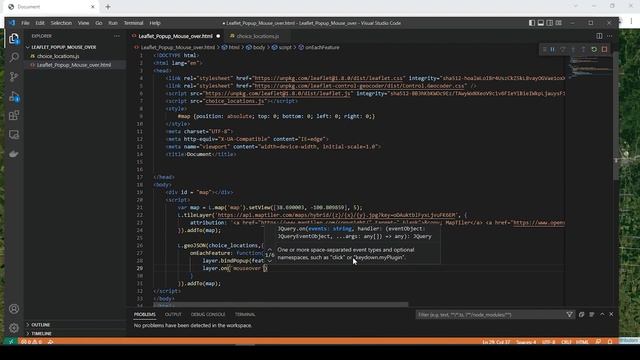Show previous signature in parameter hint

pyautogui.click(x=269, y=249)
